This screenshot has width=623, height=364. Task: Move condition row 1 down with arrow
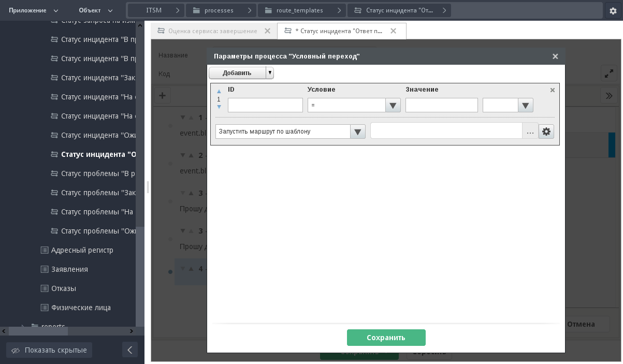tap(219, 107)
